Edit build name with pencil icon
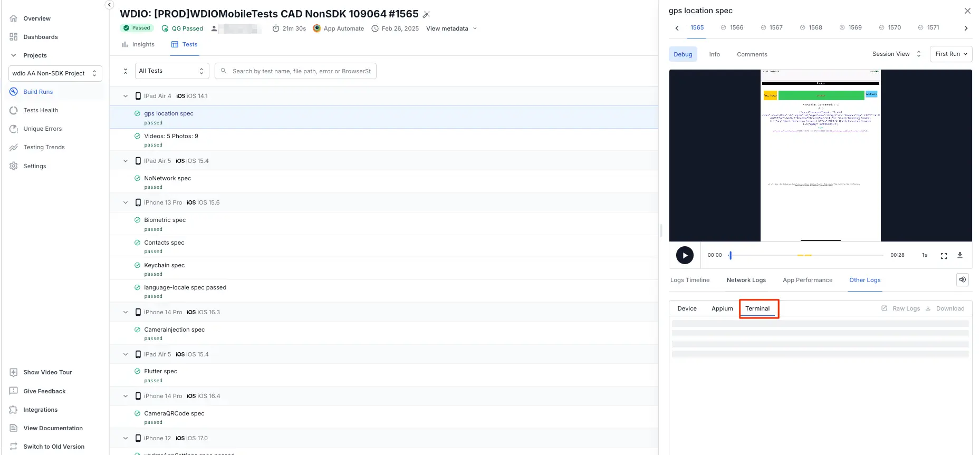Image resolution: width=980 pixels, height=455 pixels. pyautogui.click(x=427, y=15)
